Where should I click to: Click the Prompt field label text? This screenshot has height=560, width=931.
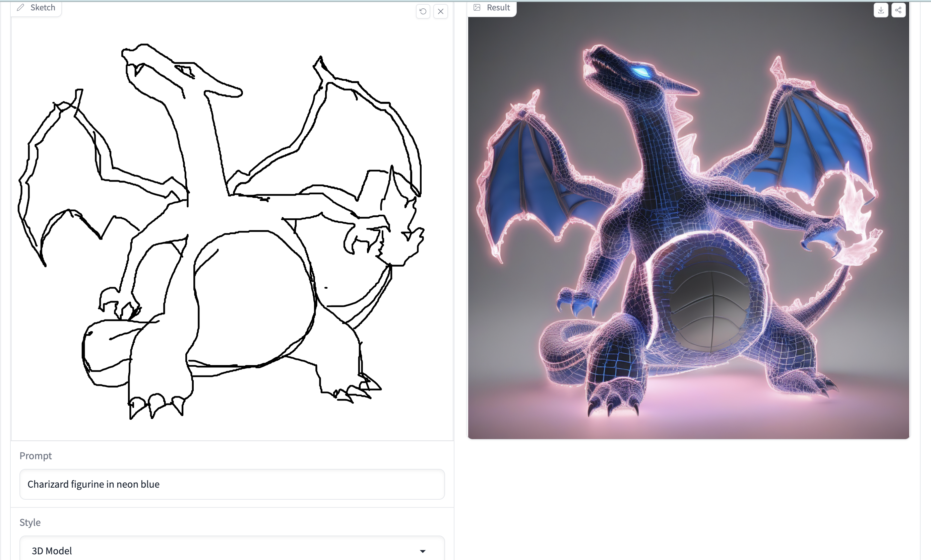pyautogui.click(x=36, y=456)
